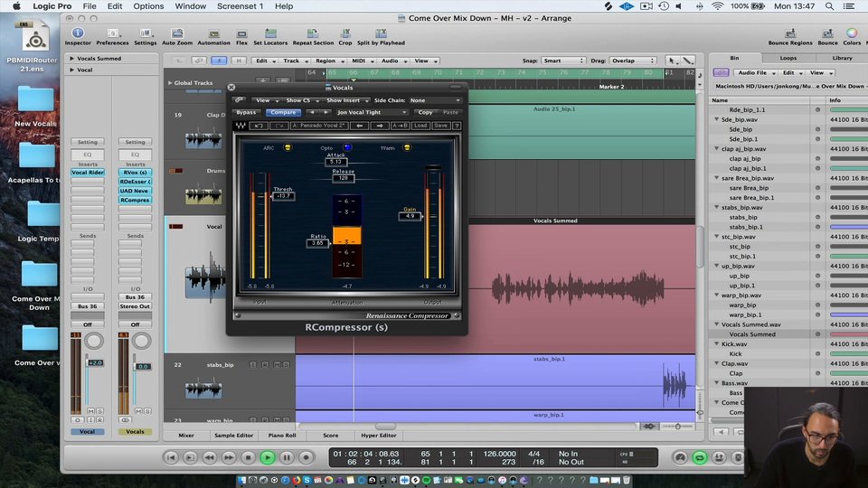This screenshot has width=868, height=488.
Task: Click the Split by Playhead icon
Action: pyautogui.click(x=381, y=36)
